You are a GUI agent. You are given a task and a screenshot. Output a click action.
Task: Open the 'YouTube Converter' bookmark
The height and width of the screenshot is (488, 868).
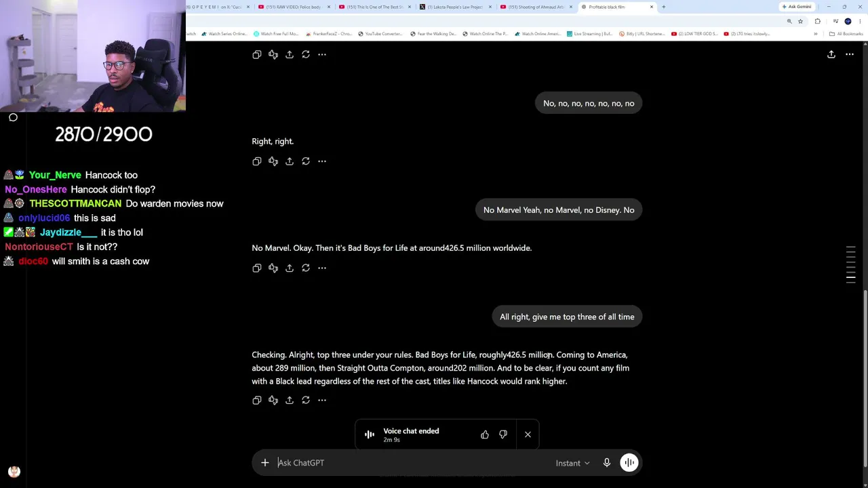tap(380, 34)
